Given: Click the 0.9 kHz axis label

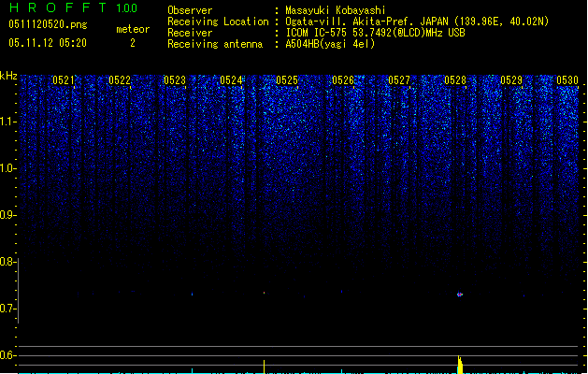Looking at the screenshot, I should click(8, 215).
